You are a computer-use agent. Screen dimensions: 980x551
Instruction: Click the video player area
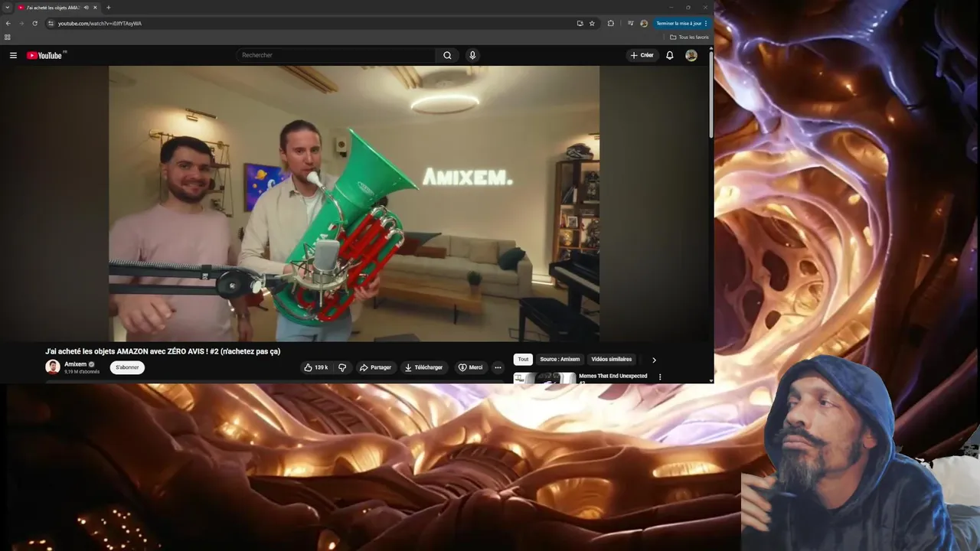pyautogui.click(x=354, y=204)
